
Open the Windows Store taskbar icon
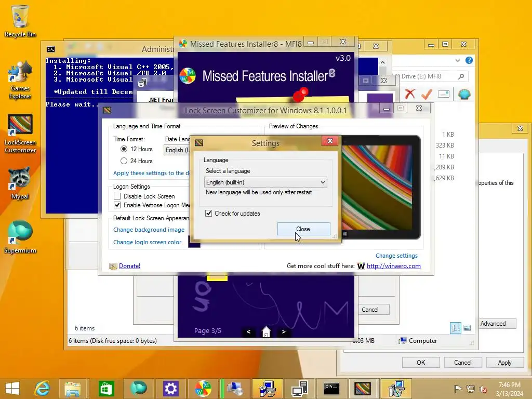106,389
